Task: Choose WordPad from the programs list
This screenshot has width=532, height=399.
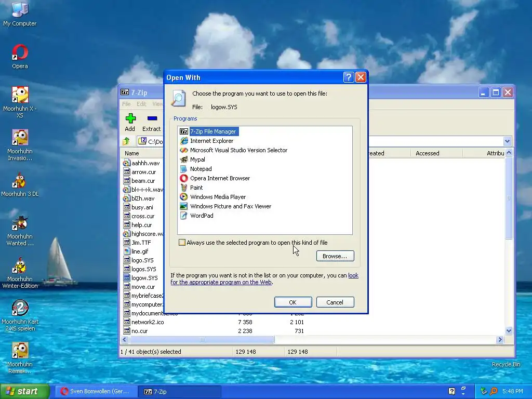Action: [x=196, y=216]
